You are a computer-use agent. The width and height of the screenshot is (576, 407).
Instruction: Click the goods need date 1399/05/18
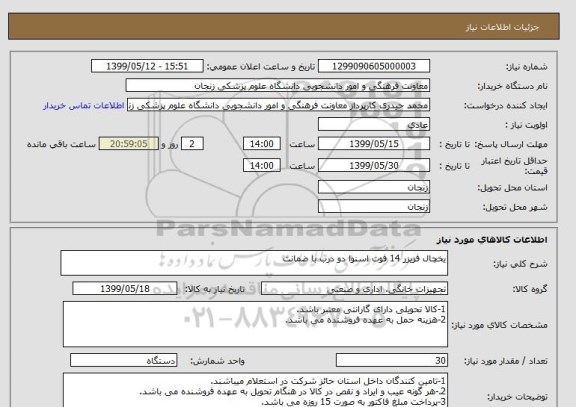125,289
